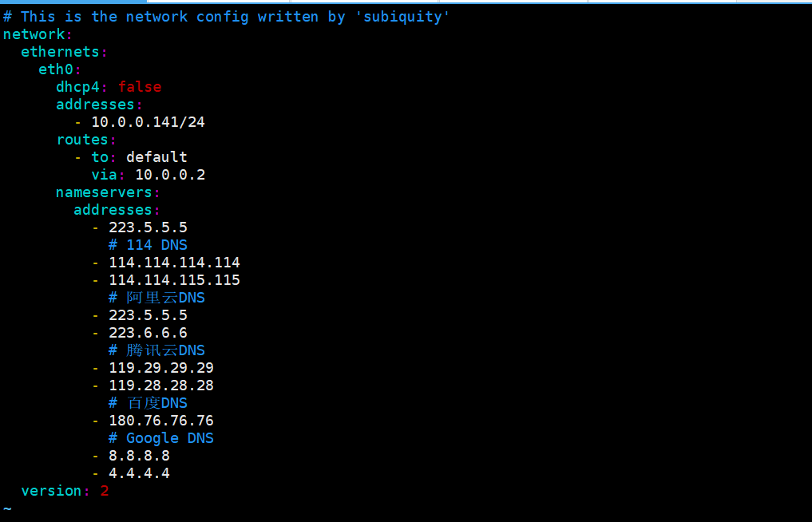Click the red 'false' dhcp4 value
The image size is (812, 522).
(140, 87)
